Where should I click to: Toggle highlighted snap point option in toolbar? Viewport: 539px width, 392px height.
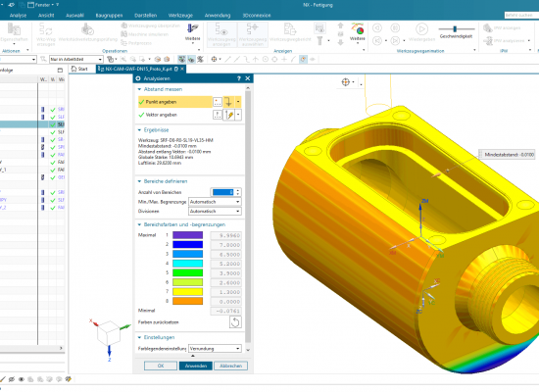point(303,59)
